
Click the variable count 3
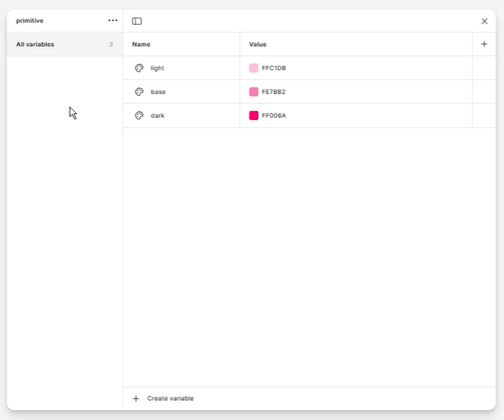111,45
